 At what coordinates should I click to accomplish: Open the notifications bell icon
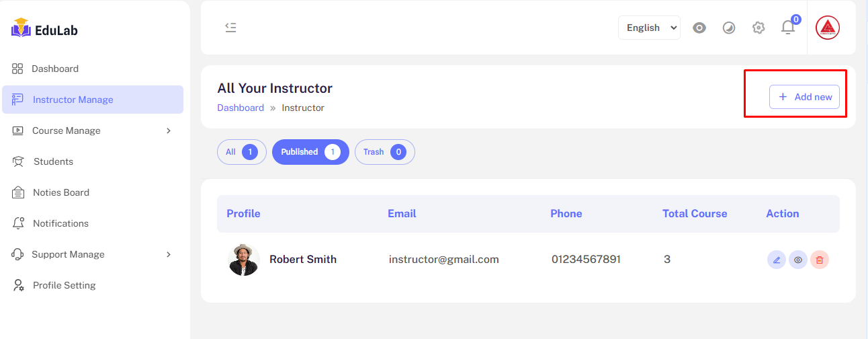click(788, 28)
